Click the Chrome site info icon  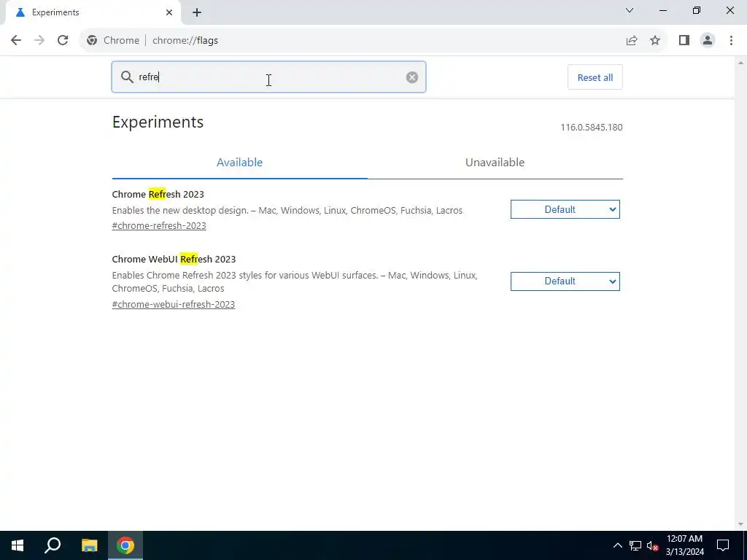(x=92, y=41)
